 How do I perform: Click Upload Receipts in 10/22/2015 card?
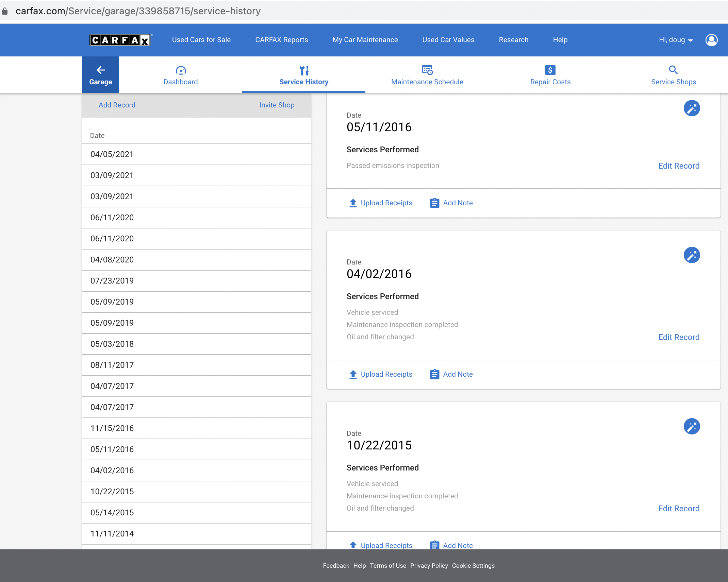click(381, 545)
